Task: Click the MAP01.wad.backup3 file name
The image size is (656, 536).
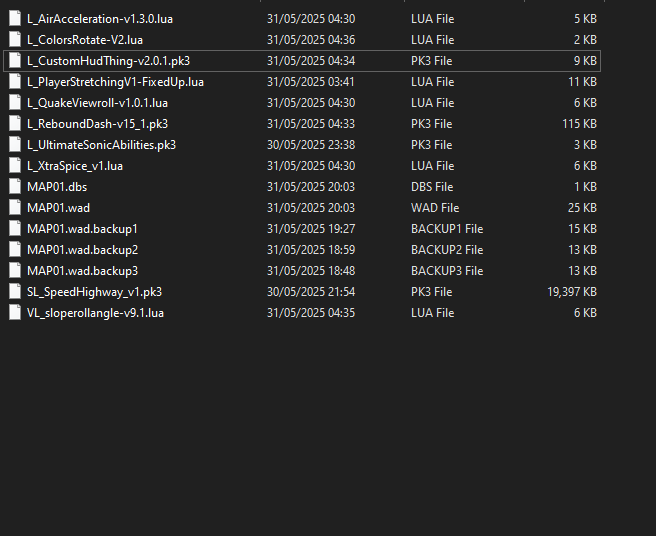Action: point(82,271)
